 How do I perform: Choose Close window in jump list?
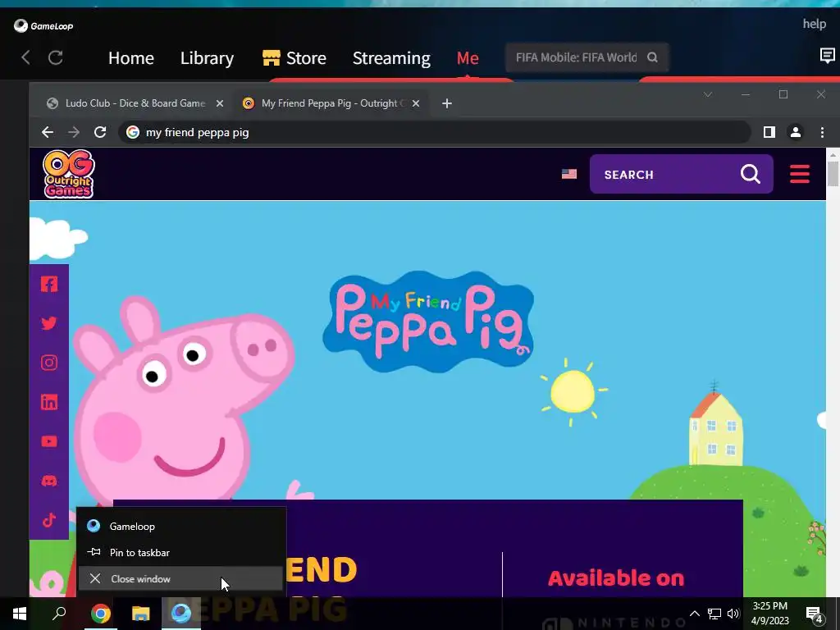[x=181, y=578]
